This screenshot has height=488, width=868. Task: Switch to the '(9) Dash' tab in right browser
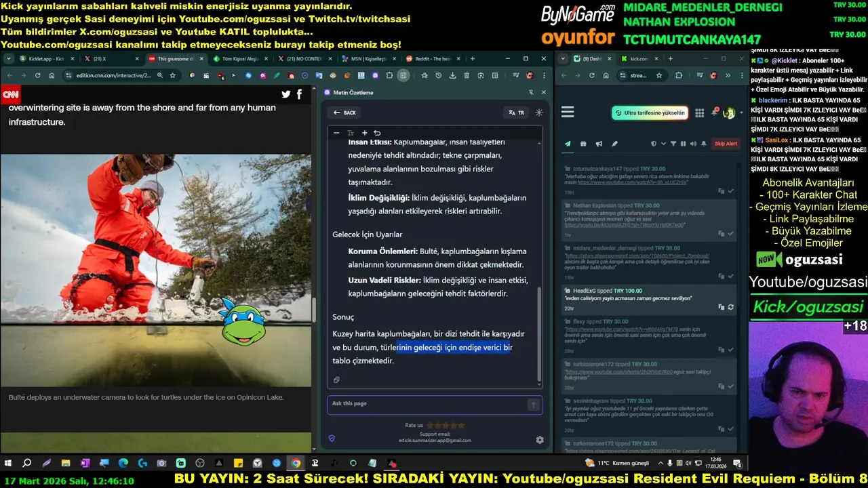(592, 59)
